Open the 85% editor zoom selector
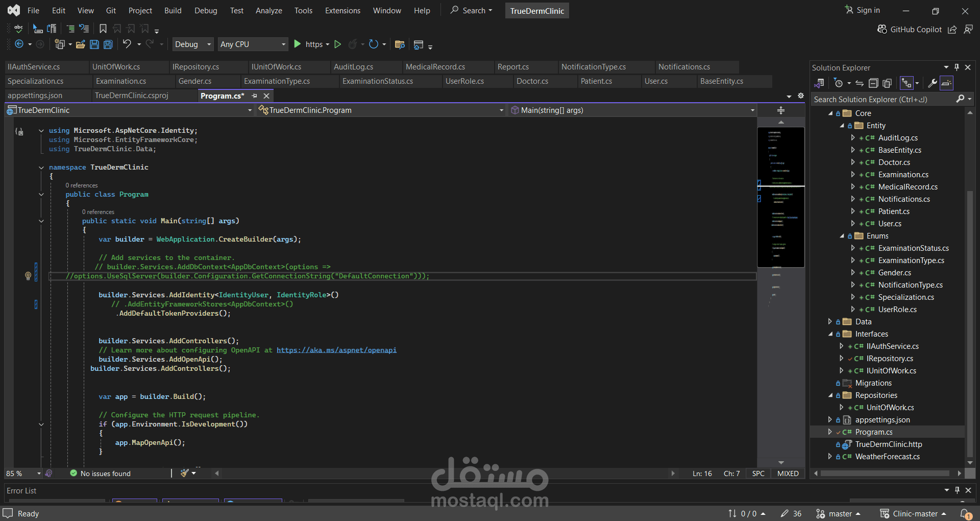Screen dimensions: 980x521 tap(22, 473)
